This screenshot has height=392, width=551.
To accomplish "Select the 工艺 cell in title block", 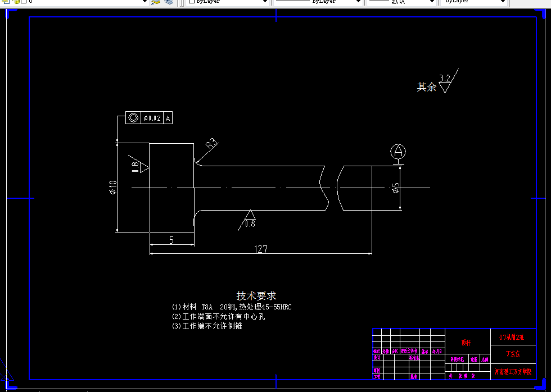I will 377,377.
